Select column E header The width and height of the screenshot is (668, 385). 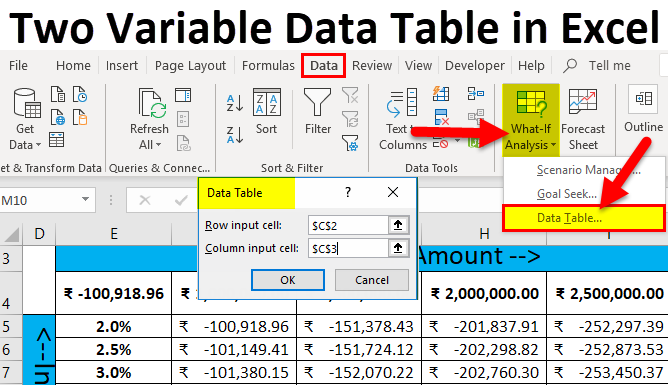pyautogui.click(x=114, y=234)
